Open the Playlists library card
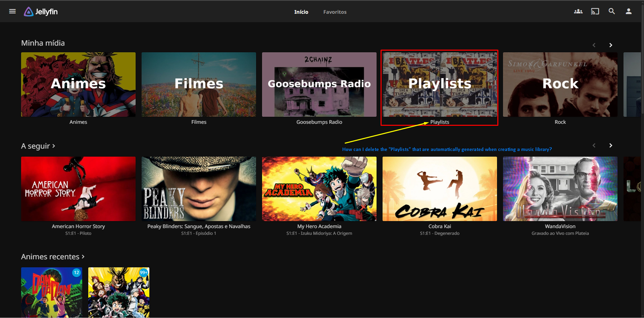 pyautogui.click(x=439, y=85)
